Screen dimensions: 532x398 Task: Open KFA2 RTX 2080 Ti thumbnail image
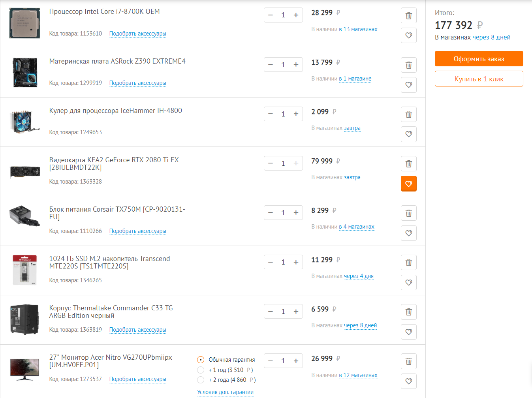point(25,172)
